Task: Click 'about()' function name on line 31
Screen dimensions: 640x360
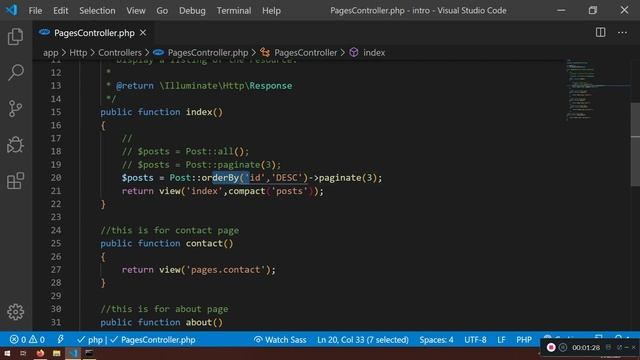Action: coord(204,322)
